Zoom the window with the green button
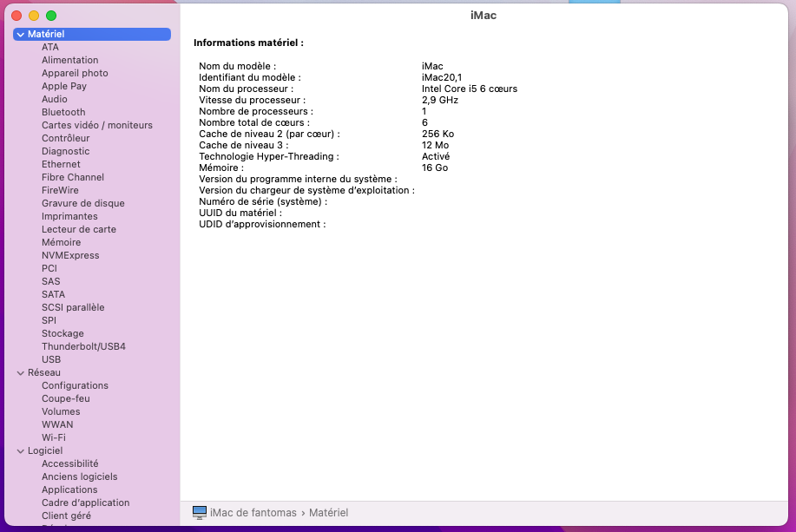This screenshot has width=796, height=532. pos(51,16)
